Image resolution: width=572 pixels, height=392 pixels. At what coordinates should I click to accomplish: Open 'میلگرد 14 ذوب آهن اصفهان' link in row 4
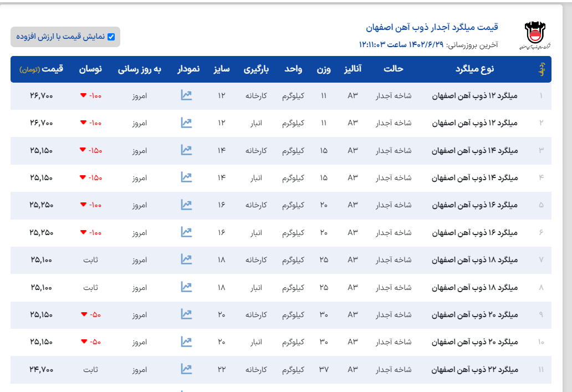[474, 177]
